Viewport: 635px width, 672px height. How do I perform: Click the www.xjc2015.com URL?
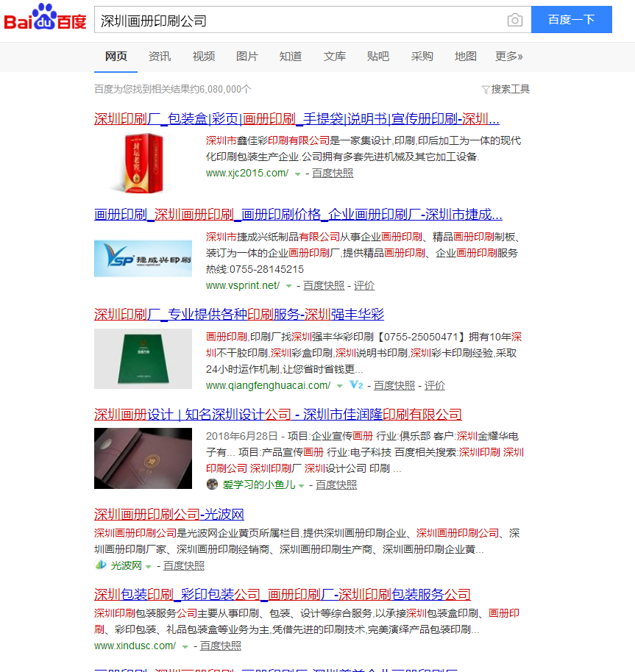[247, 173]
